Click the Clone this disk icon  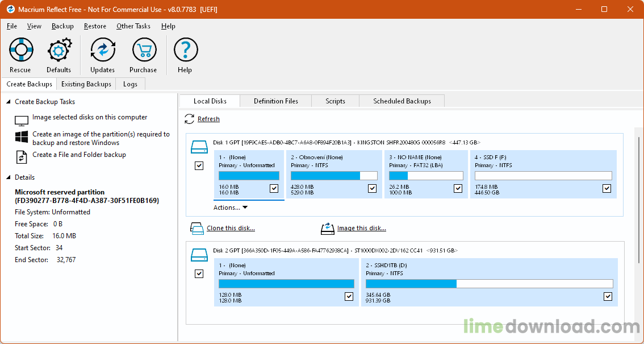pyautogui.click(x=197, y=229)
